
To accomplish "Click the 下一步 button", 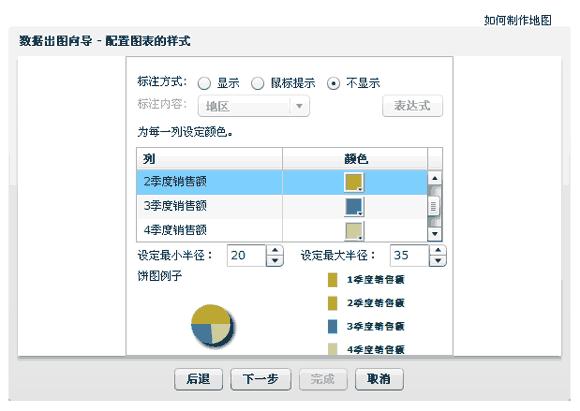I will [x=261, y=379].
